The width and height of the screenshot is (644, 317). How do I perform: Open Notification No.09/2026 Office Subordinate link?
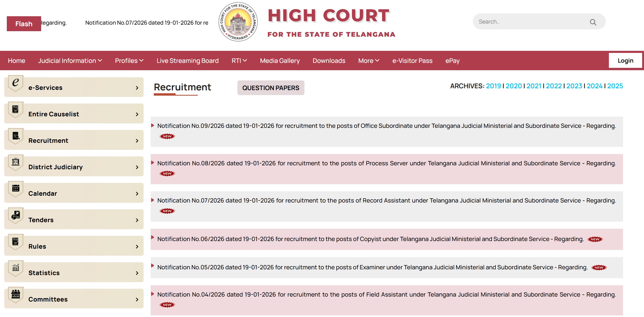click(387, 126)
